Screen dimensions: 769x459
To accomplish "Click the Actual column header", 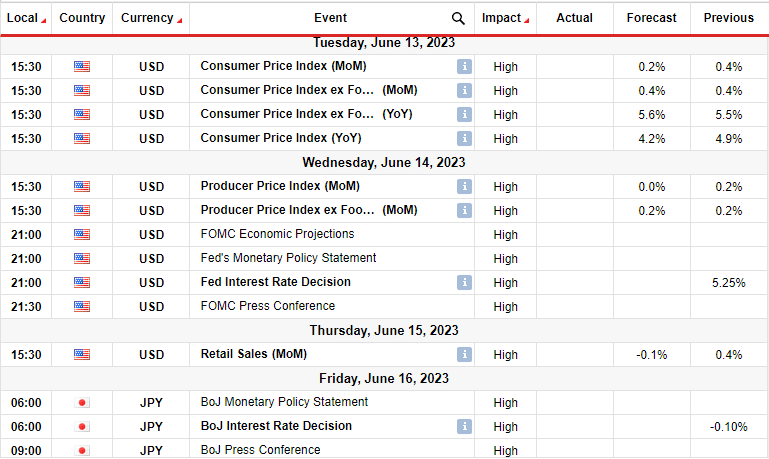I will [574, 18].
